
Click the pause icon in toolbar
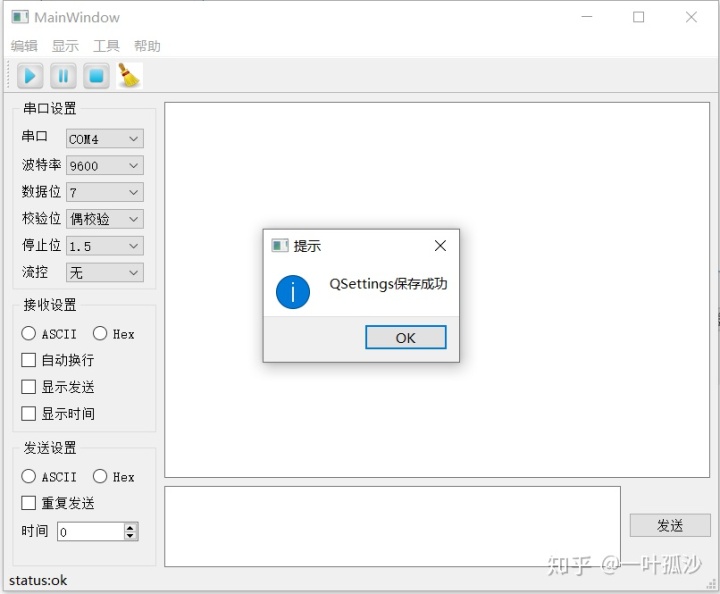[63, 76]
